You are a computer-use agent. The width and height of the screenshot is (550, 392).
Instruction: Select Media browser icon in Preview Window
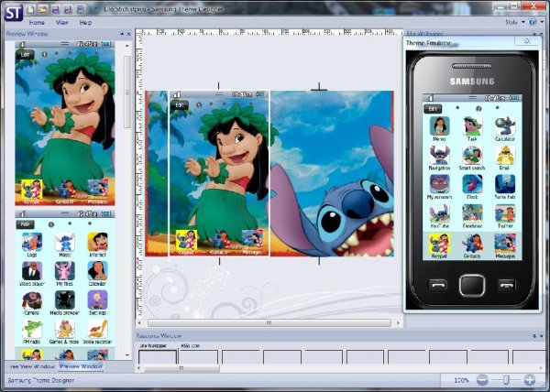tap(65, 302)
